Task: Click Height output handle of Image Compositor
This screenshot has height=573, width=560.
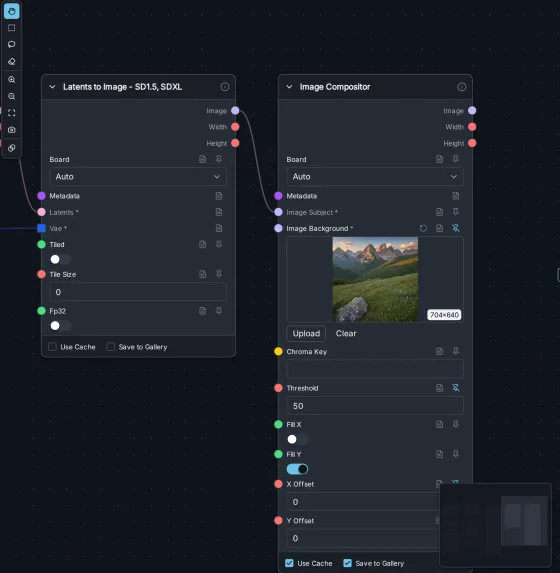Action: click(x=472, y=143)
